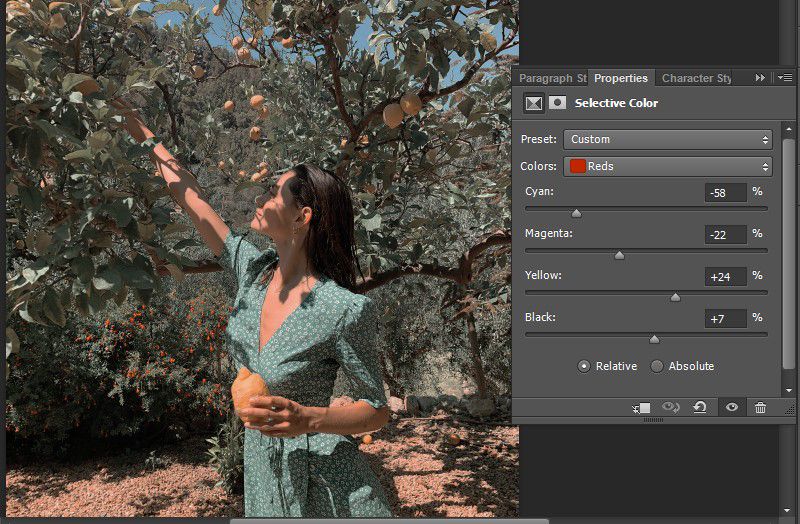Click the Properties panel scroll down arrow
Viewport: 800px width, 524px height.
(x=789, y=390)
